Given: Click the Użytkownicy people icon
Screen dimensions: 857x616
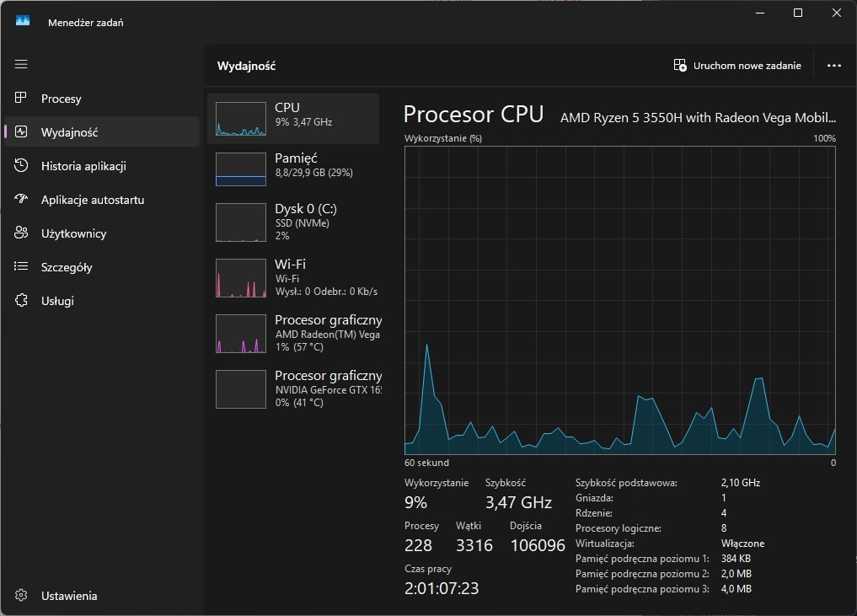Looking at the screenshot, I should [x=21, y=233].
